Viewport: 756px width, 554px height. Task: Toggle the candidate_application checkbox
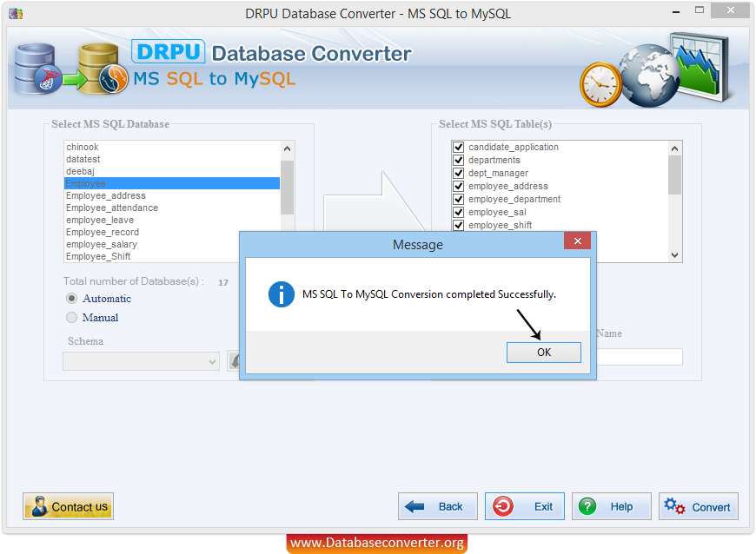pyautogui.click(x=458, y=147)
